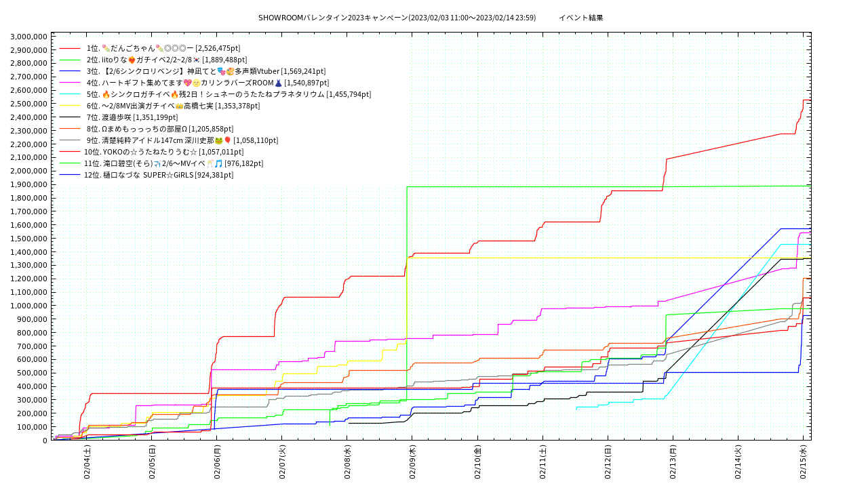Click the 02/13(月) date label
This screenshot has height=488, width=868.
click(x=673, y=462)
